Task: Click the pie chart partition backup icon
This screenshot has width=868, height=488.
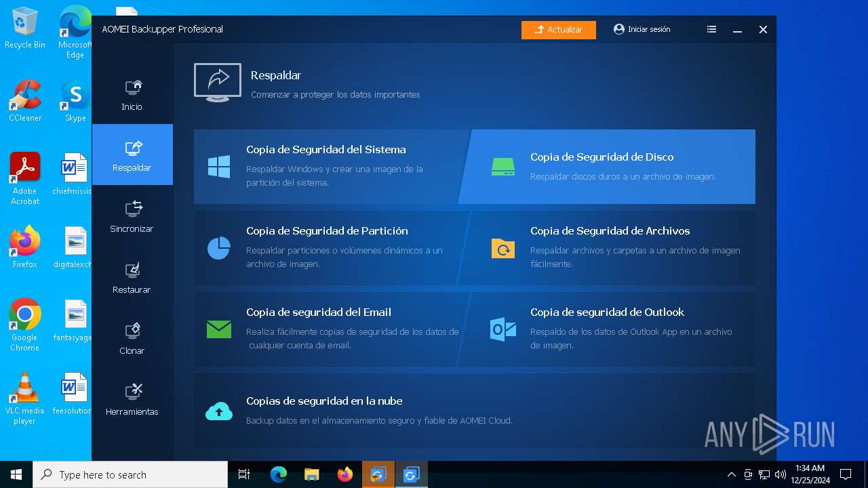Action: pyautogui.click(x=219, y=248)
